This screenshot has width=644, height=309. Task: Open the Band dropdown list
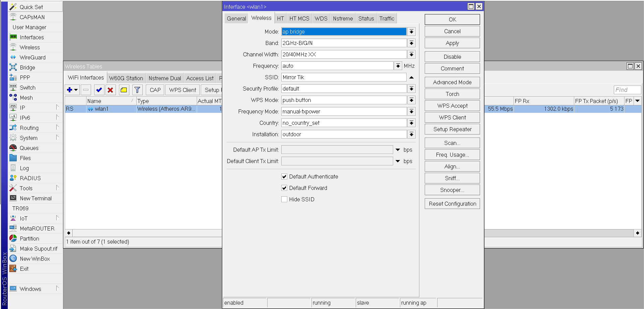[411, 43]
